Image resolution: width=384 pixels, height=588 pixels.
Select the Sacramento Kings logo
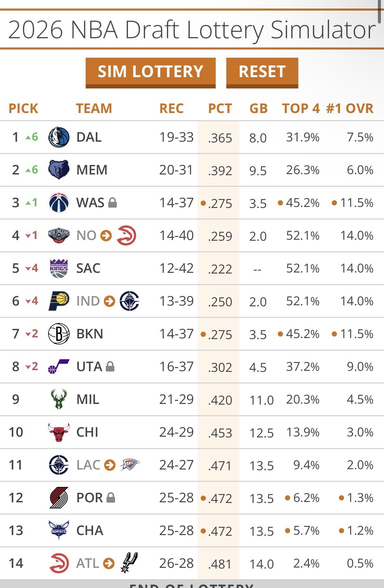tap(59, 268)
